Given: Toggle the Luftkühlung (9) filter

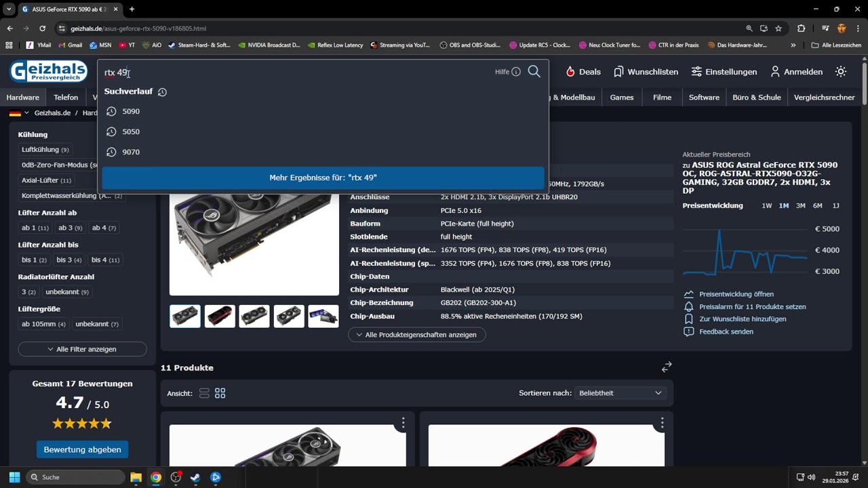Looking at the screenshot, I should pyautogui.click(x=45, y=150).
